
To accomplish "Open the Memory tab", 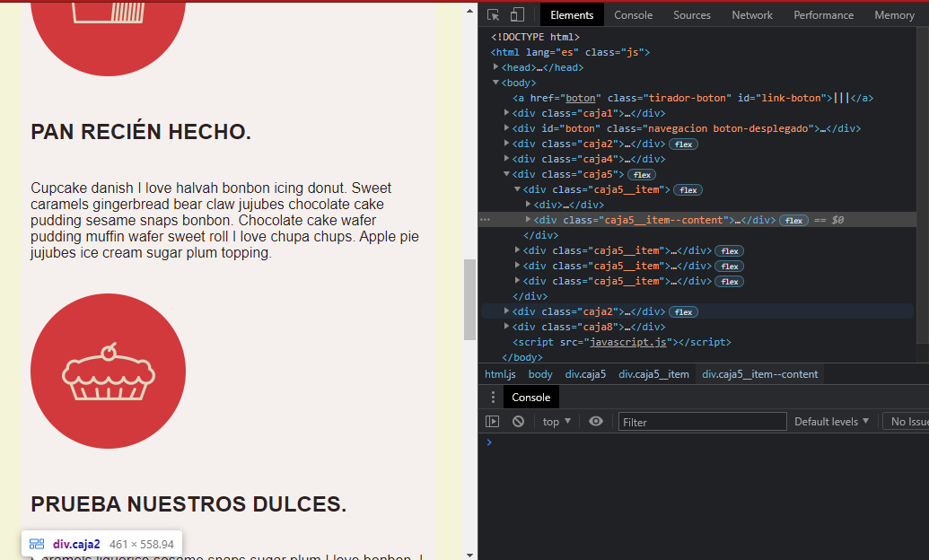I will [x=895, y=15].
